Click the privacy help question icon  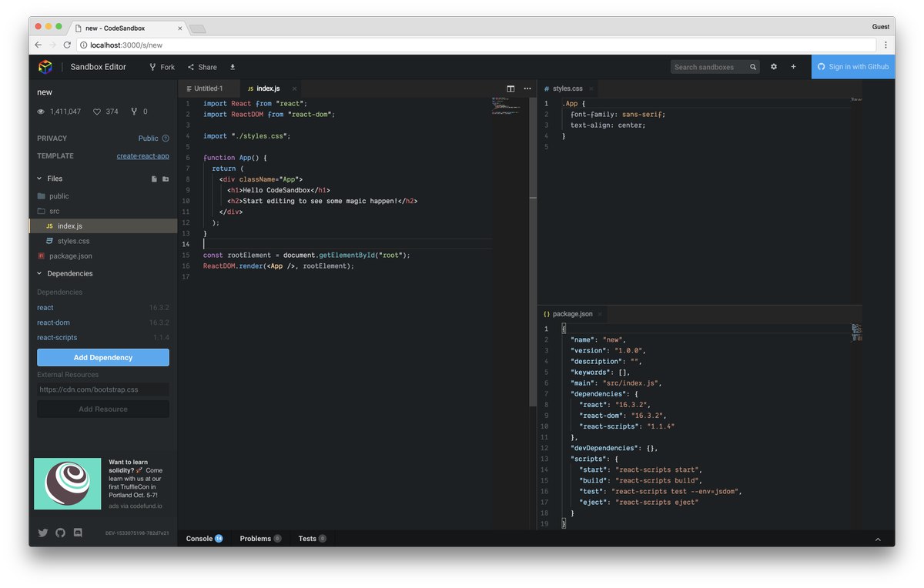166,139
